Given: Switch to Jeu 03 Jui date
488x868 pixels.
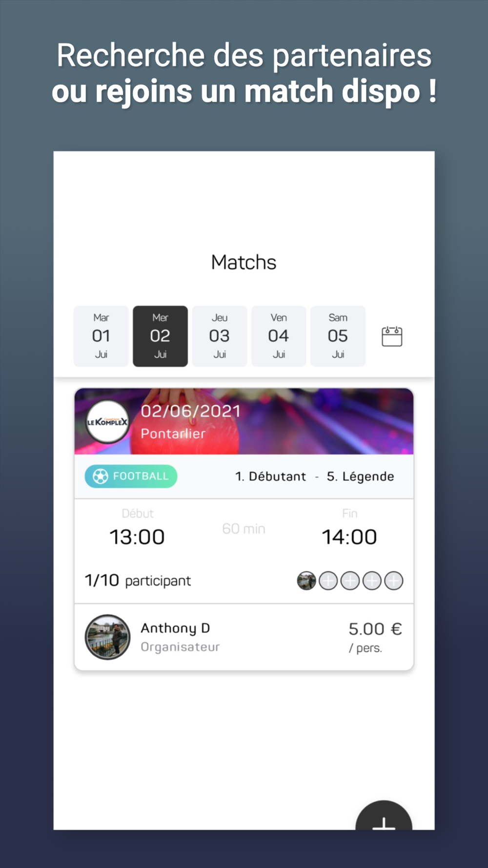Looking at the screenshot, I should (x=220, y=336).
